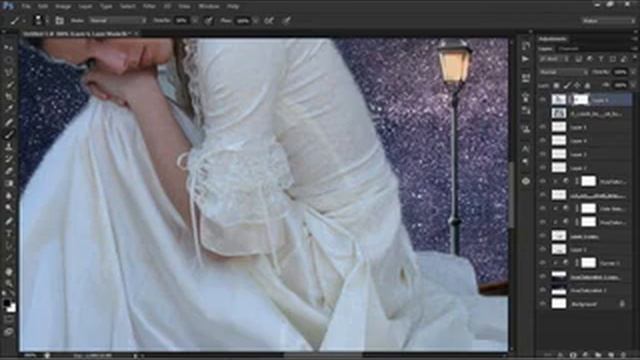Open the layer filter Kind dropdown
Viewport: 640px width, 360px height.
(x=553, y=60)
